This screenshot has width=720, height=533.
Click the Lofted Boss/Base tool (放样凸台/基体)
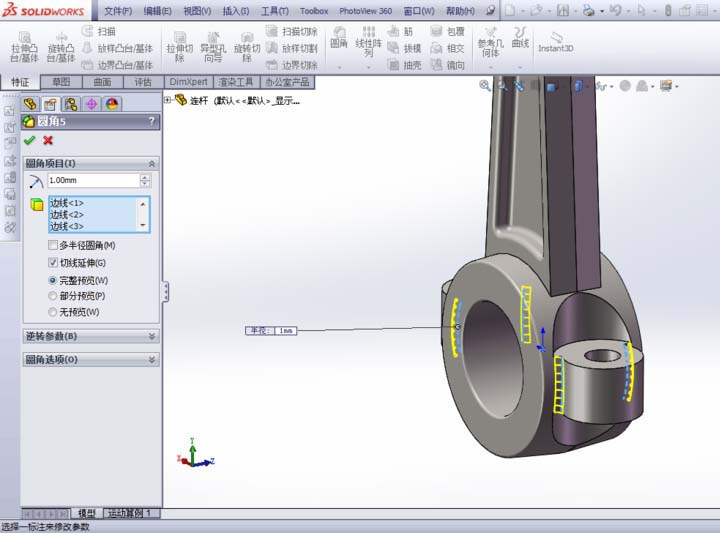(117, 48)
